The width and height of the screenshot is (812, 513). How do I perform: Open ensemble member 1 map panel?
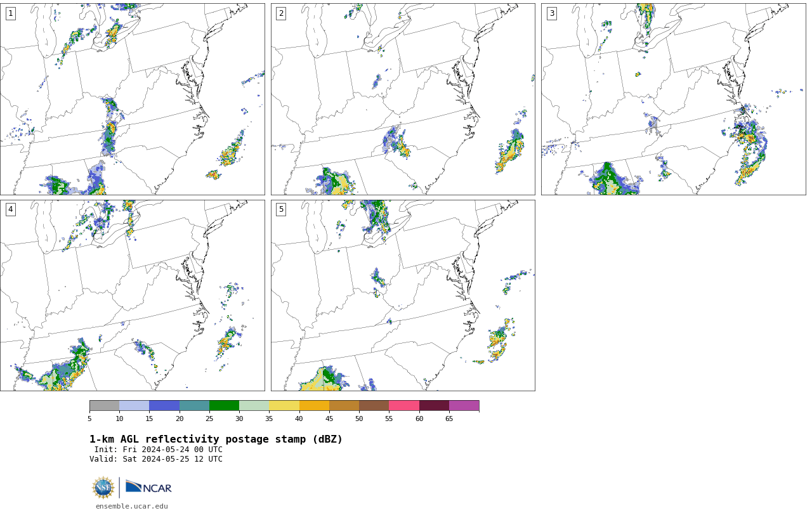coord(133,99)
